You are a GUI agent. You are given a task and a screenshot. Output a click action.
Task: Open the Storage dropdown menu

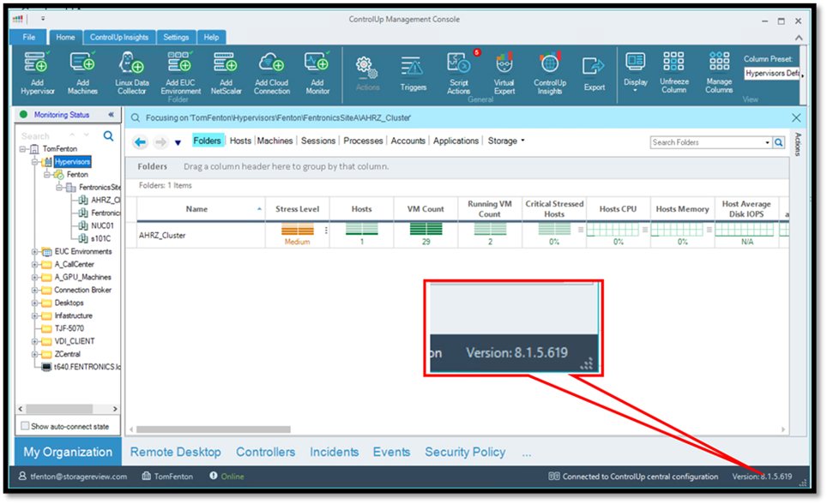point(506,141)
